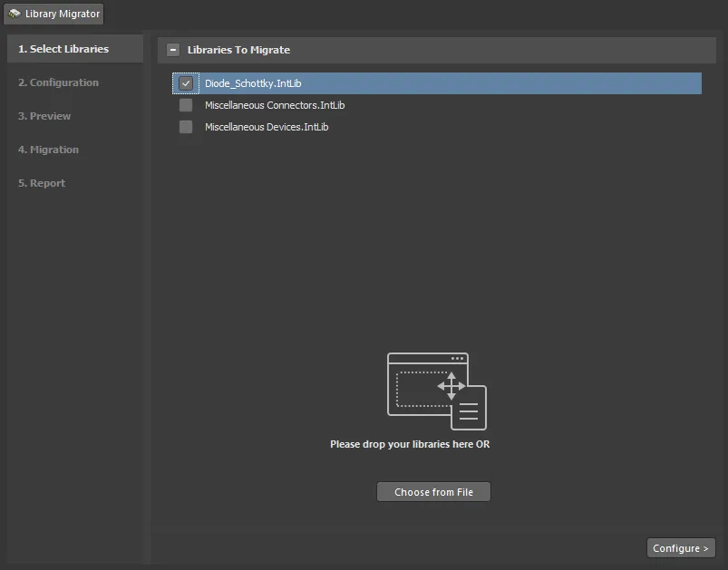Select the Miscellaneous Connectors.IntLib entry
This screenshot has height=570, width=728.
pyautogui.click(x=275, y=105)
